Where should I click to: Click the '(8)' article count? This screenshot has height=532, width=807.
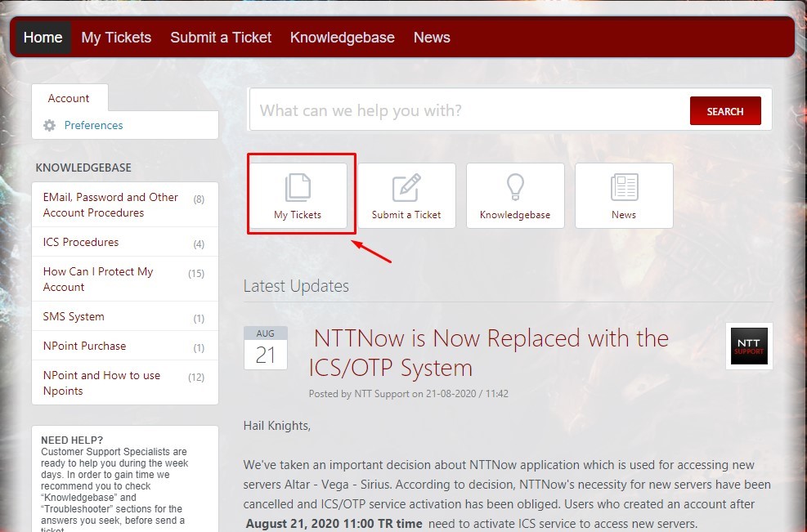tap(199, 199)
